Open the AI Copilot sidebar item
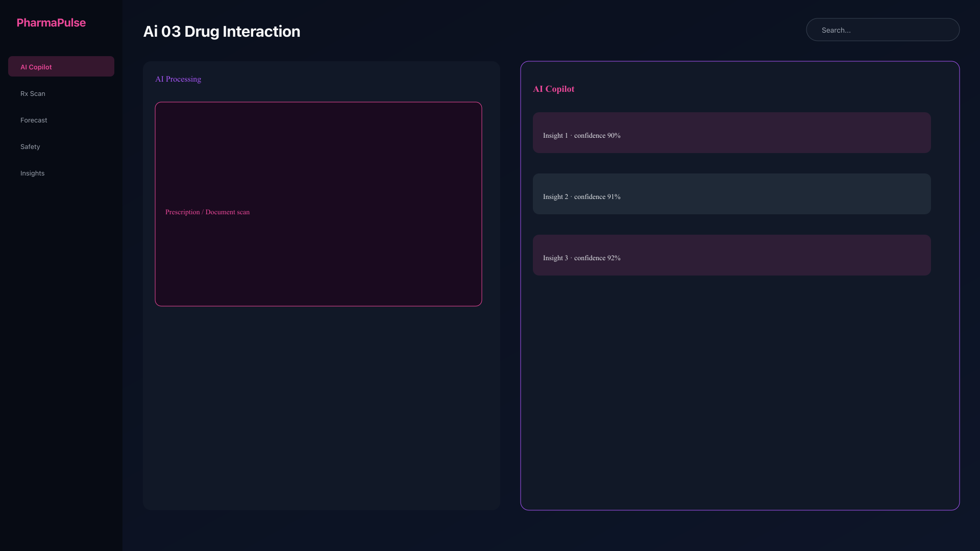980x551 pixels. point(61,66)
